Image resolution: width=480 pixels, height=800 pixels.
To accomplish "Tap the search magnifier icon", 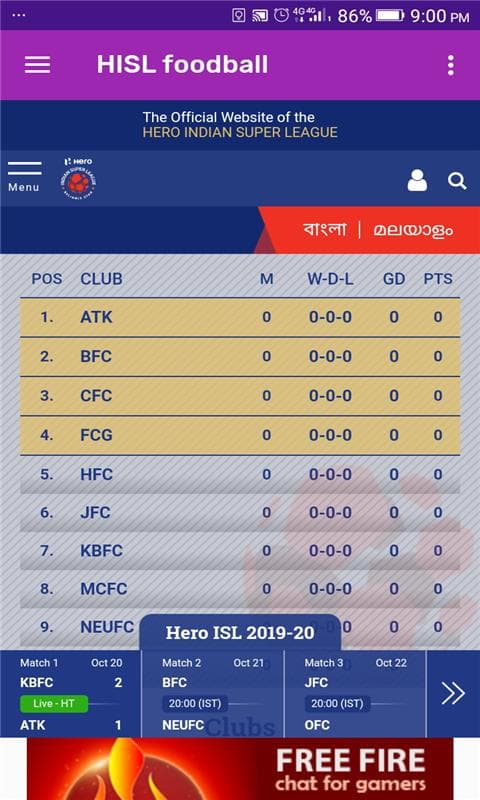I will 457,181.
